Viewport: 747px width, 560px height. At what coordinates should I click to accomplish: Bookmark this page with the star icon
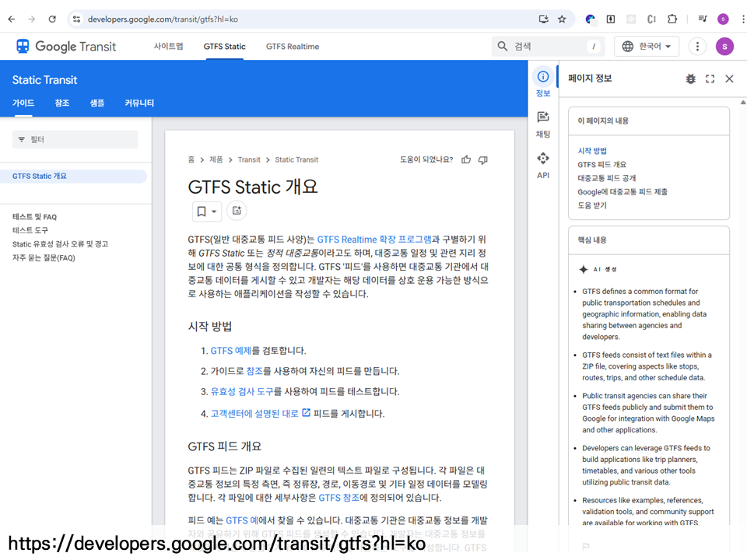[562, 19]
